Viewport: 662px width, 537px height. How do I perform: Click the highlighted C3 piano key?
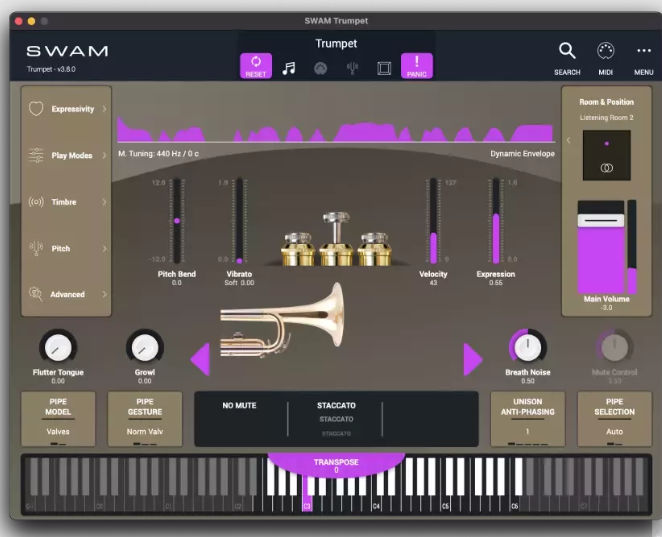(307, 502)
